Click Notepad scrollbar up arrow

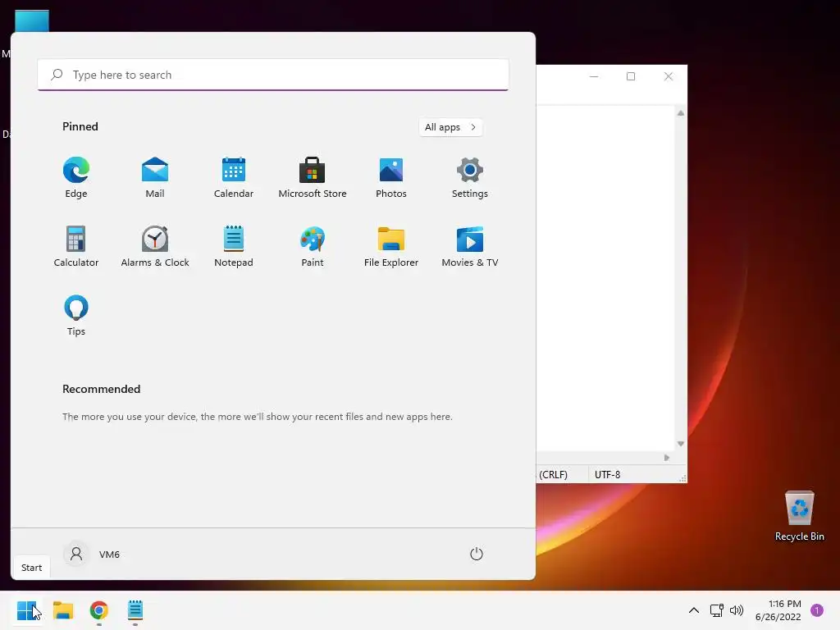coord(680,113)
